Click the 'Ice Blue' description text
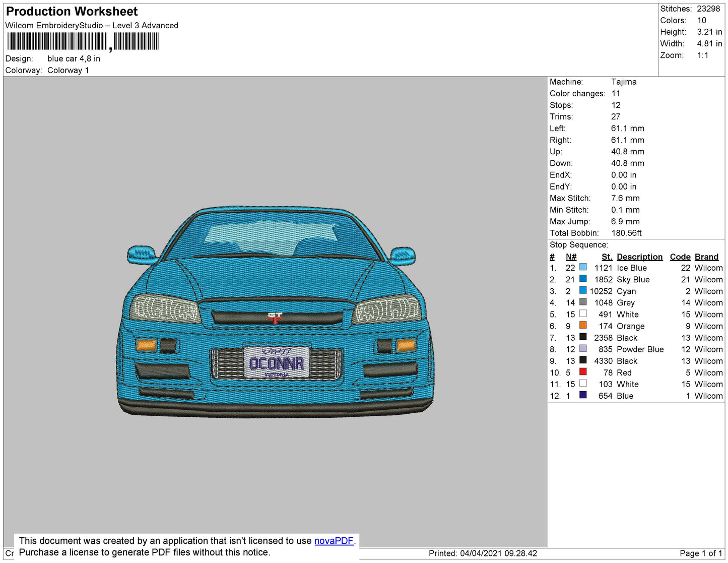This screenshot has width=728, height=563. click(x=632, y=268)
